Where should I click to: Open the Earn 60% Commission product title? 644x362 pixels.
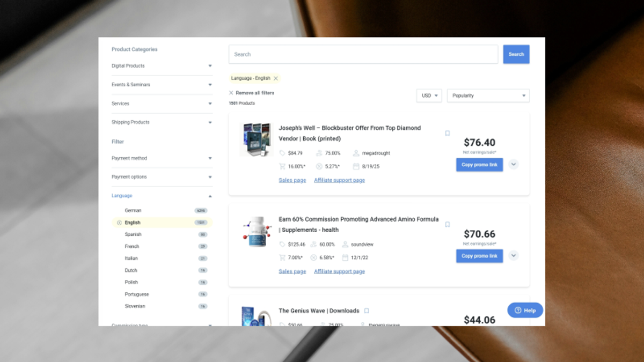[358, 225]
